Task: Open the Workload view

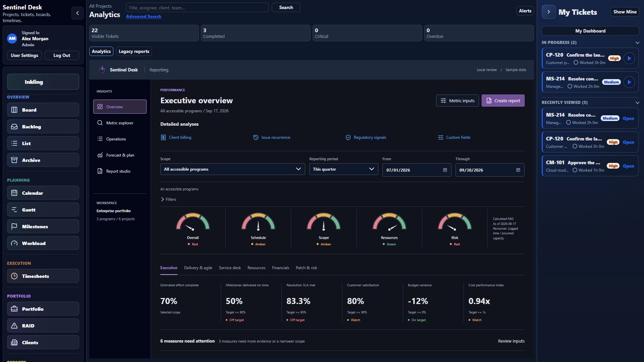Action: tap(43, 243)
